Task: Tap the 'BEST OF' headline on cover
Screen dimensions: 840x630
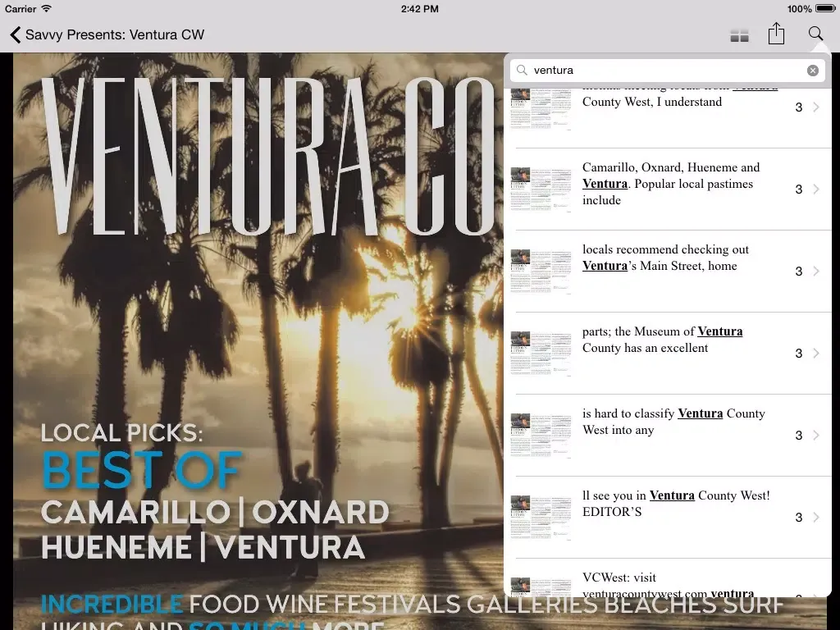Action: point(142,470)
